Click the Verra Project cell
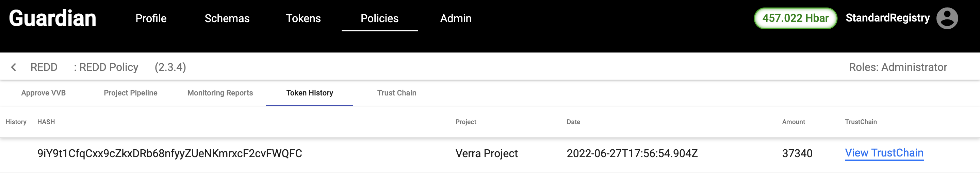The height and width of the screenshot is (180, 980). coord(486,153)
